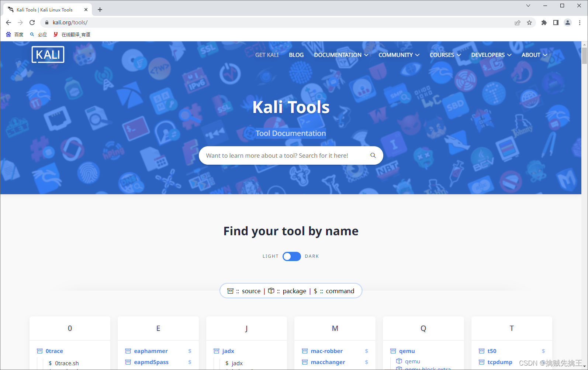
Task: Click the dollar sign beside mac-robber
Action: tap(366, 351)
